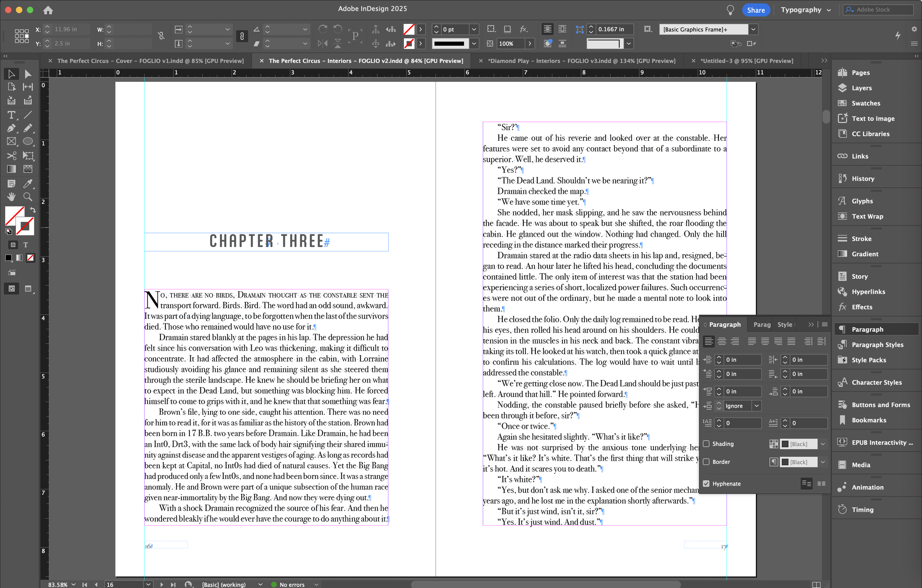Click the Share button
Viewport: 922px width, 588px height.
pyautogui.click(x=755, y=10)
